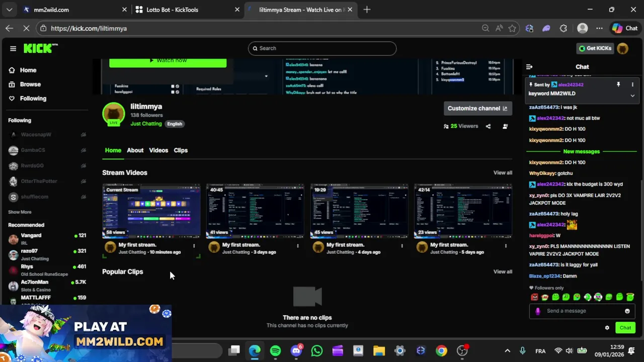The height and width of the screenshot is (362, 644).
Task: Open Discord from the taskbar
Action: pyautogui.click(x=296, y=350)
